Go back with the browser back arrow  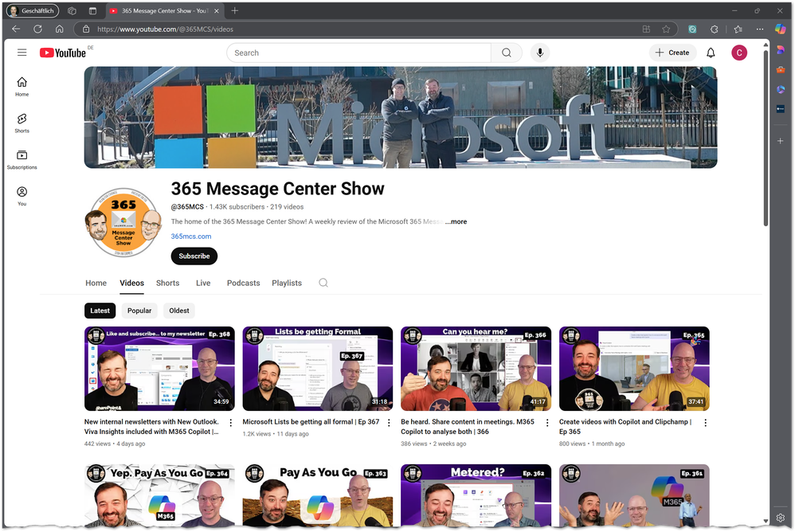click(16, 29)
